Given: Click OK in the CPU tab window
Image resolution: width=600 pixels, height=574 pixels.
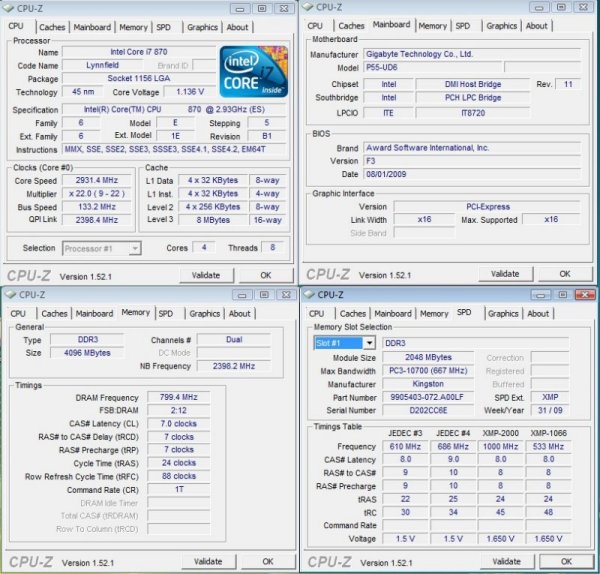Looking at the screenshot, I should click(266, 276).
